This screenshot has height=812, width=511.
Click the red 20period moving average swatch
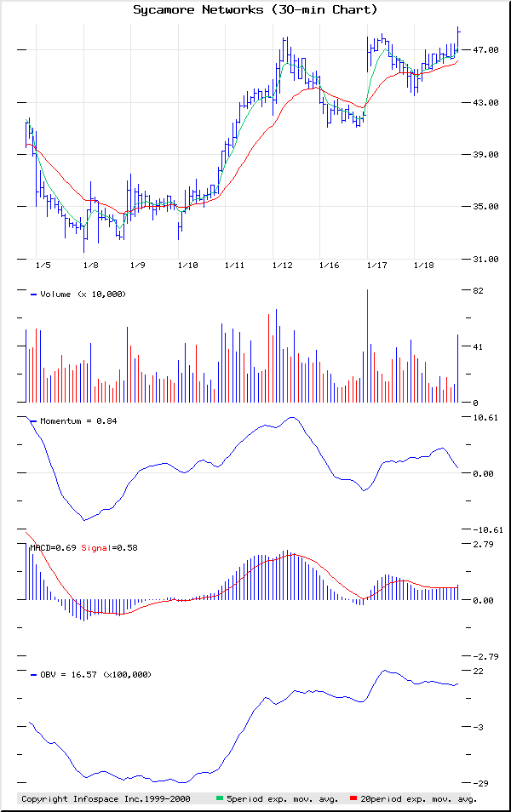coord(353,798)
